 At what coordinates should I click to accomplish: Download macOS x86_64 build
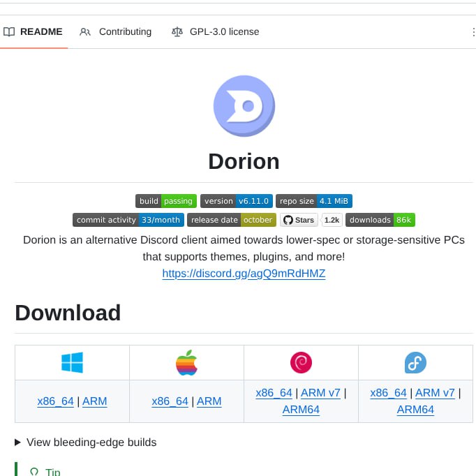click(170, 401)
